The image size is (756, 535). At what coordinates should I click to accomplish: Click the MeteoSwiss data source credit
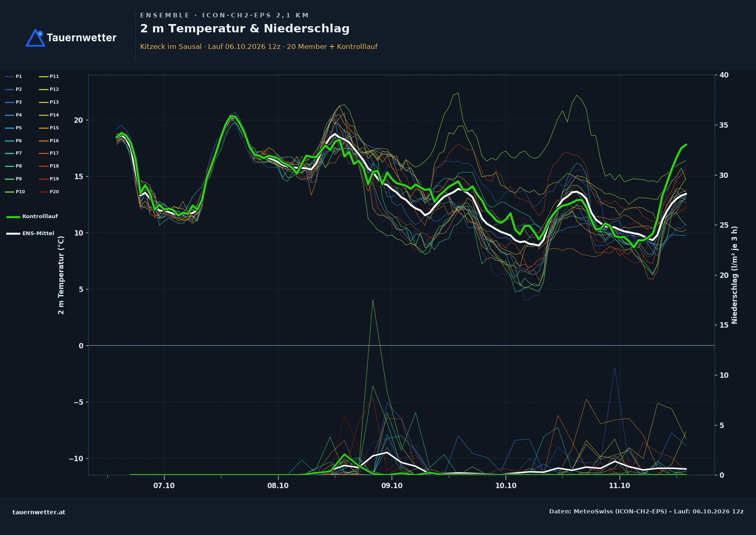(x=646, y=511)
